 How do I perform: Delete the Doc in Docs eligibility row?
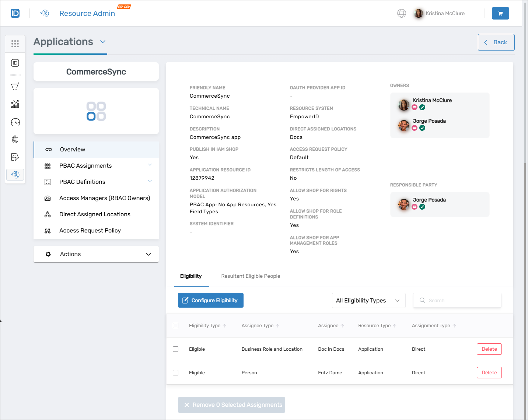tap(489, 349)
